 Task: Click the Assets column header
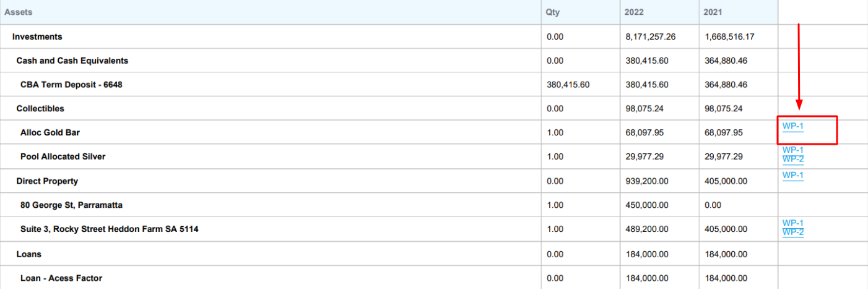click(19, 12)
